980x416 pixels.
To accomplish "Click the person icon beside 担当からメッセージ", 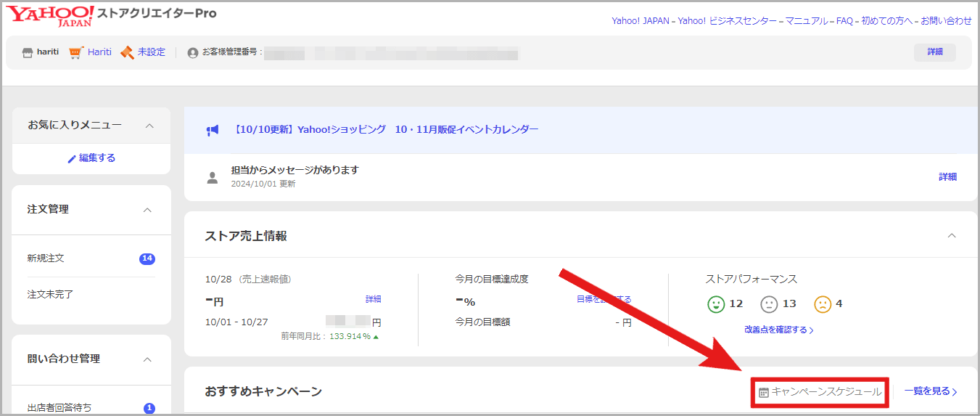I will tap(212, 177).
